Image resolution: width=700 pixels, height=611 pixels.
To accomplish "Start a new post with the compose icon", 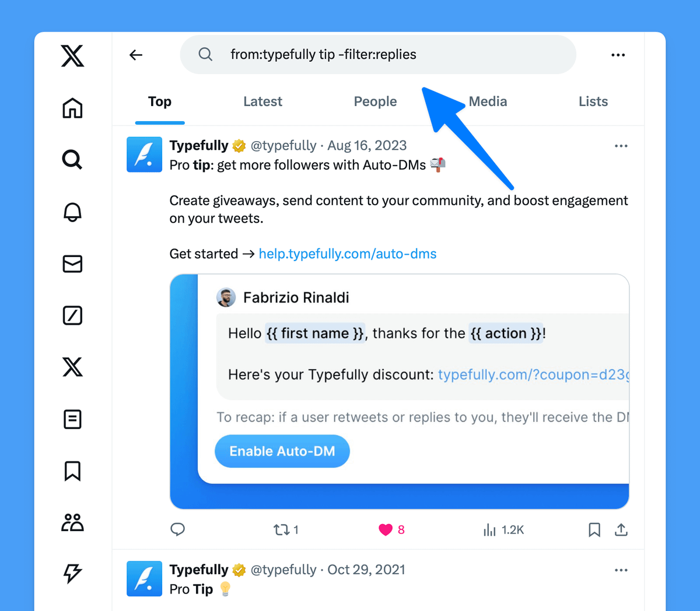I will point(72,315).
